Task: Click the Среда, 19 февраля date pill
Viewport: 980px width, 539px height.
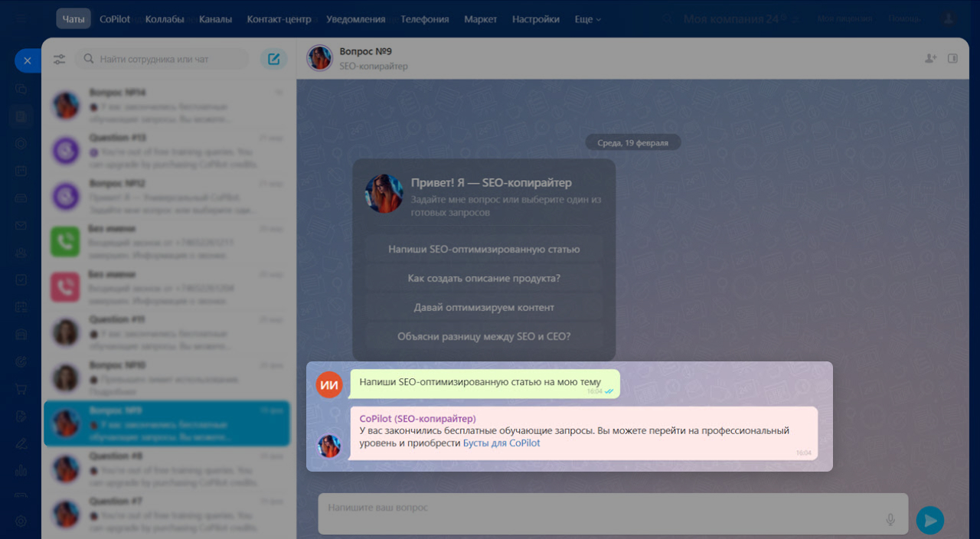Action: [633, 142]
